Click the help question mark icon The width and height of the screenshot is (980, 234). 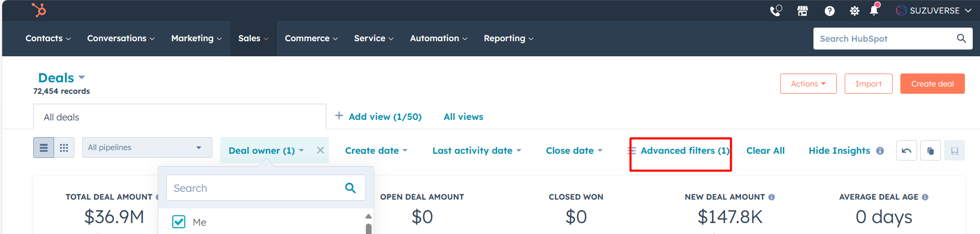(x=830, y=10)
